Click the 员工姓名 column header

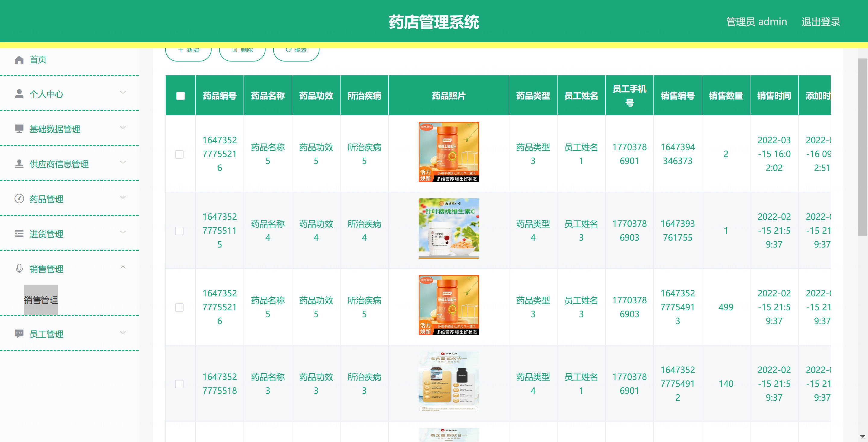point(581,96)
